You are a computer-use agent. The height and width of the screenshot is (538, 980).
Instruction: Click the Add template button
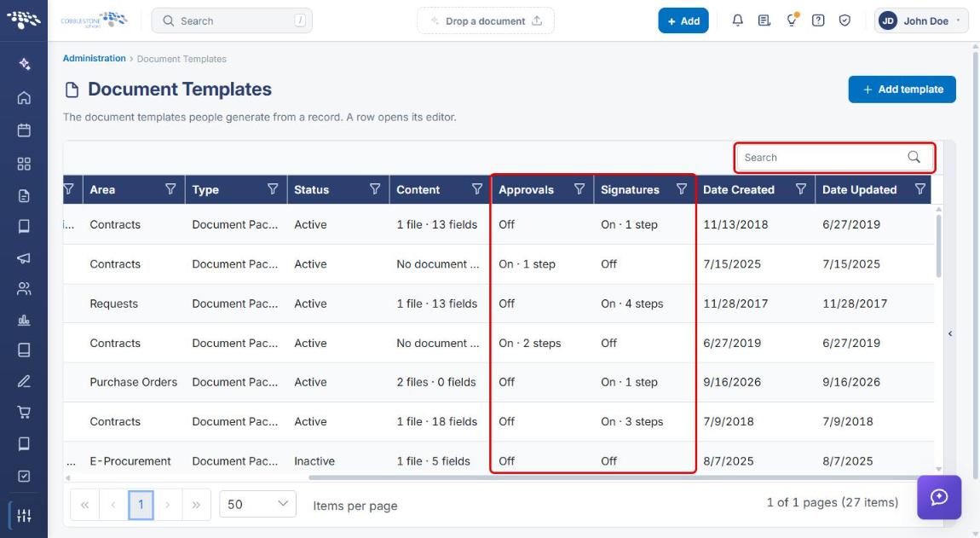[x=902, y=90]
